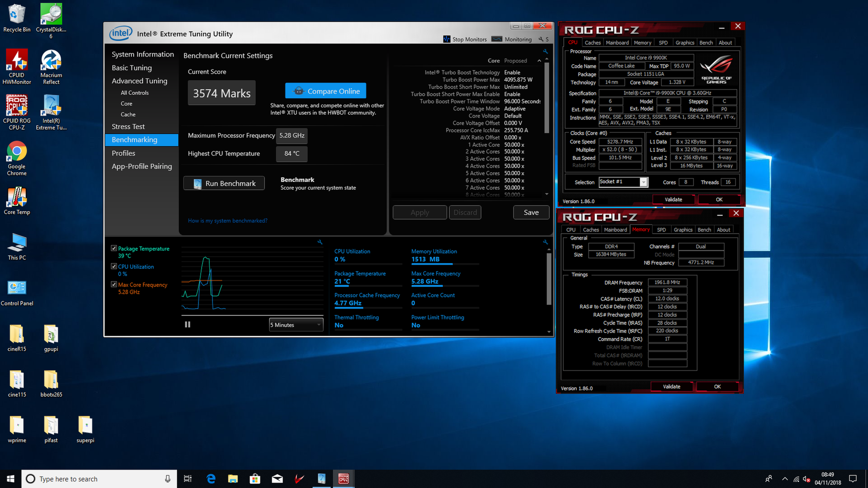Open Task View in taskbar

pyautogui.click(x=188, y=479)
